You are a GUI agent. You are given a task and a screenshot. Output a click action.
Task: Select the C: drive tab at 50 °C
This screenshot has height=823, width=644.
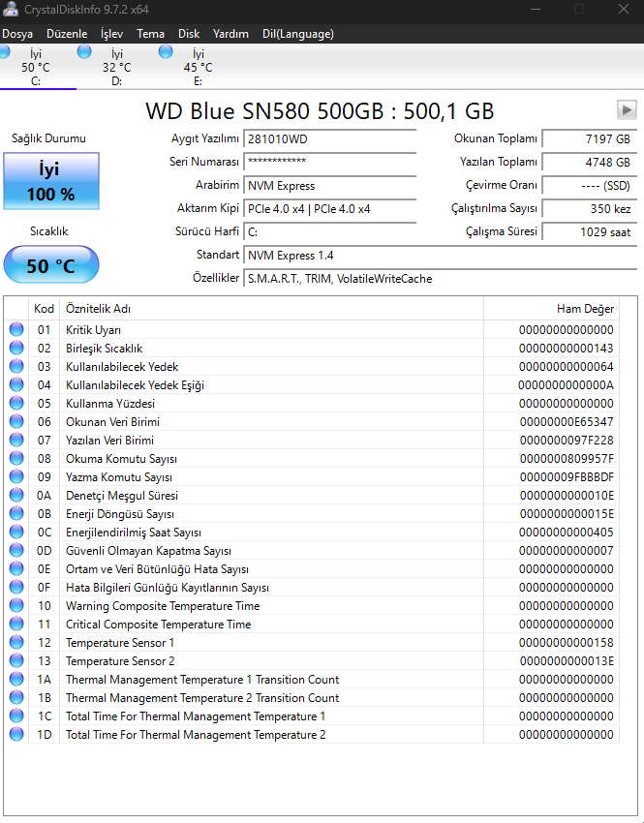click(35, 67)
